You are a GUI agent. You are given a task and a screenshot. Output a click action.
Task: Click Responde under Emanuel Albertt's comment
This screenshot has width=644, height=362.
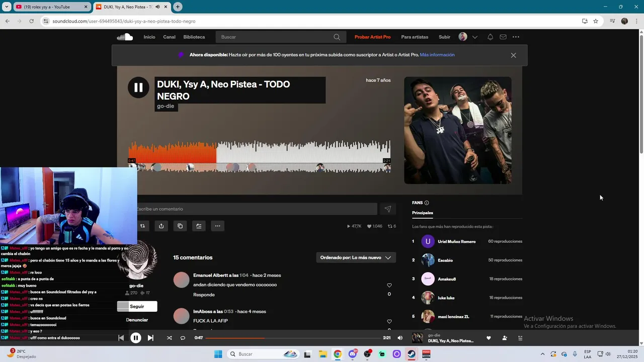click(204, 295)
